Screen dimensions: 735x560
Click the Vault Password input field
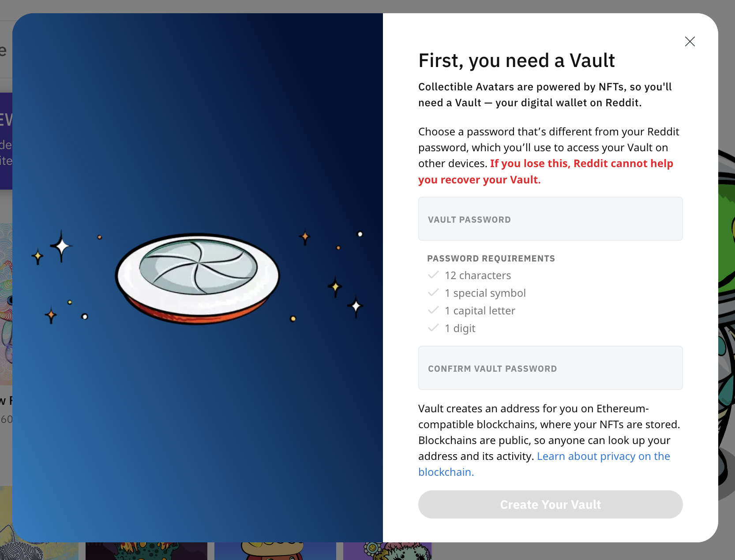pos(551,219)
